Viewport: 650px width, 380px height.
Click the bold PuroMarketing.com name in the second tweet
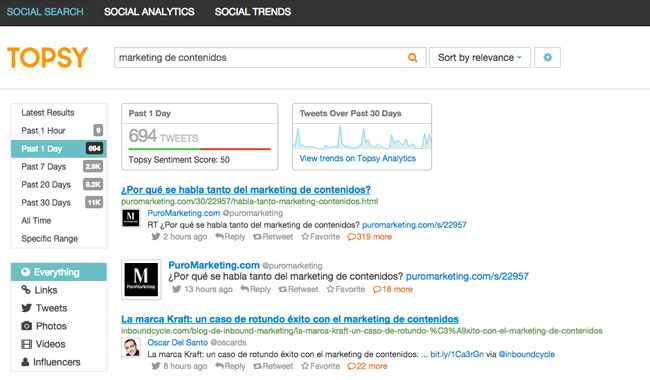(214, 265)
